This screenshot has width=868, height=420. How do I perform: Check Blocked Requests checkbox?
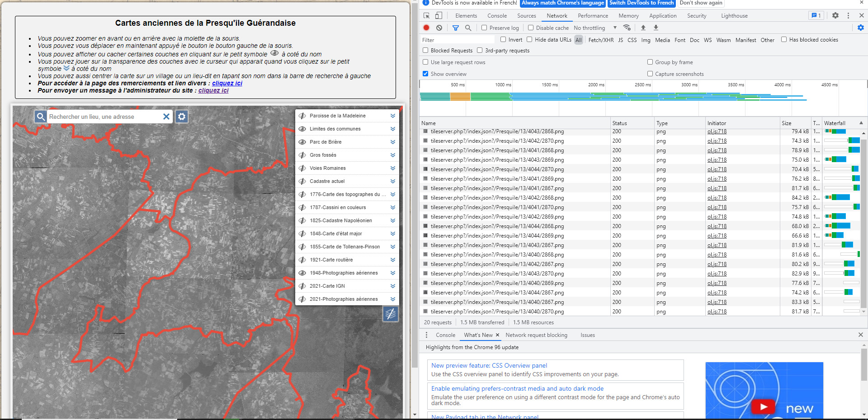[425, 50]
